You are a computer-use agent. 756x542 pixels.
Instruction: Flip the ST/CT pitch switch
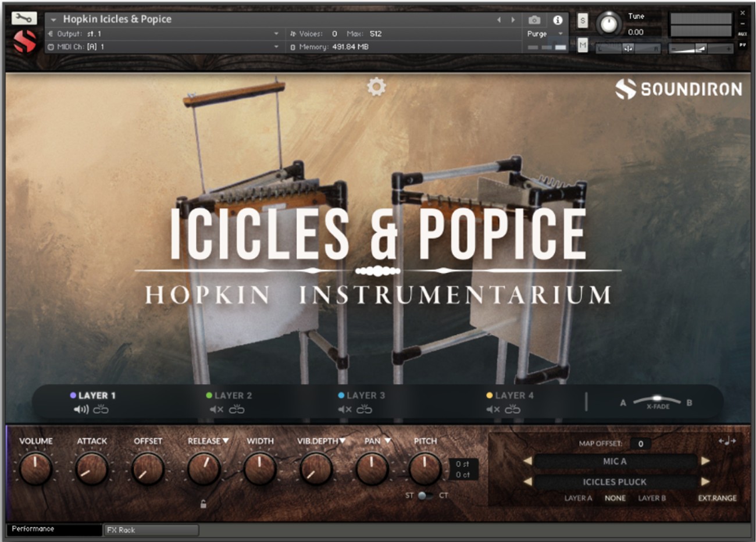click(x=426, y=495)
